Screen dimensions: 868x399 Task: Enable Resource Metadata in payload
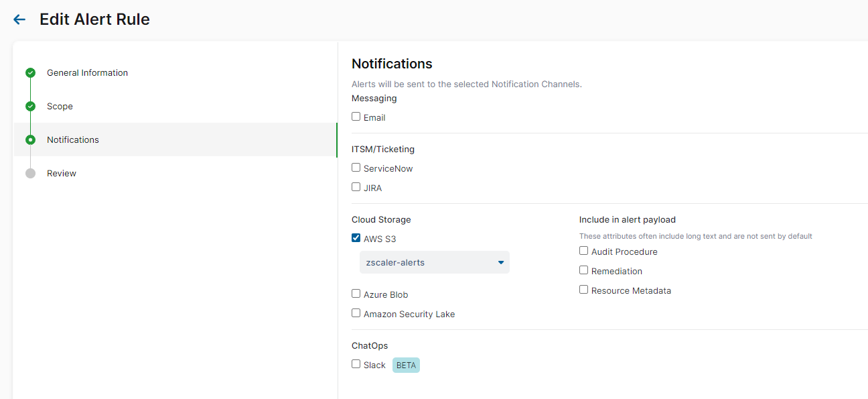(584, 290)
